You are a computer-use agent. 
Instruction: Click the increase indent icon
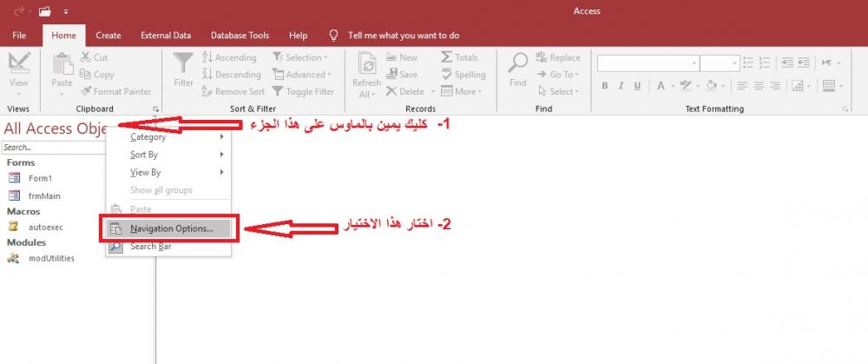click(x=787, y=63)
